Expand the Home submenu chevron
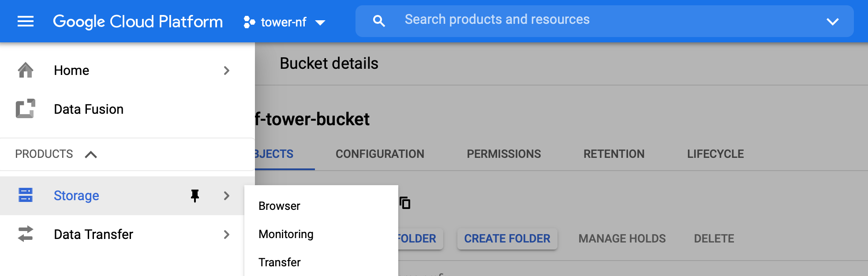868x276 pixels. pyautogui.click(x=227, y=71)
